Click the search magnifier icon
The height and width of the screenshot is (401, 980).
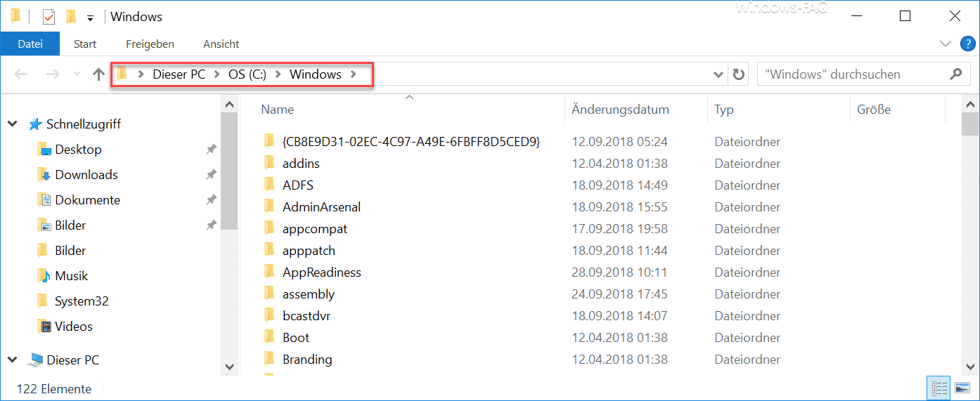click(955, 74)
